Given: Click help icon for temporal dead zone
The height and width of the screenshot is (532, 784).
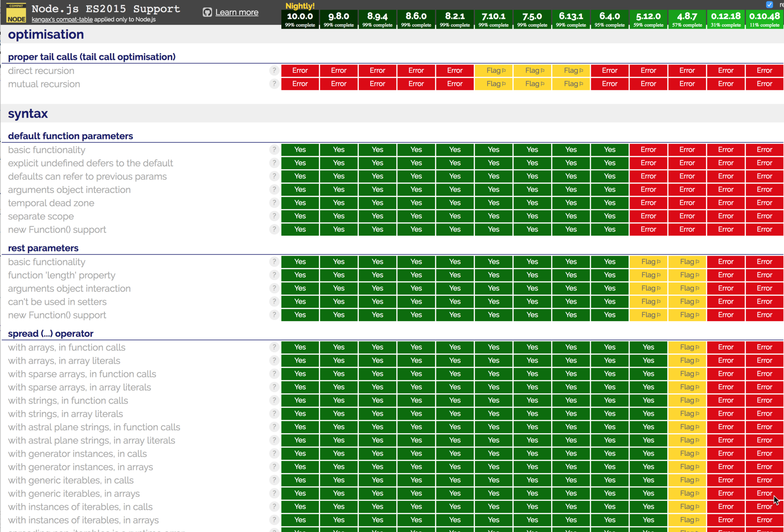Looking at the screenshot, I should click(274, 203).
